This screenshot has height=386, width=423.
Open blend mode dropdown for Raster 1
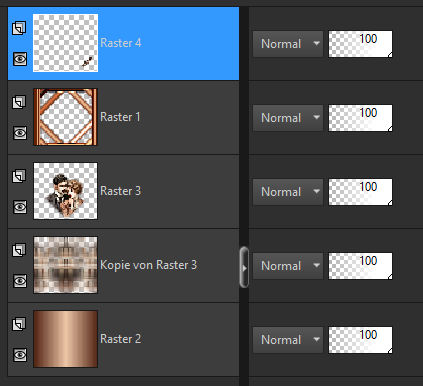click(288, 118)
